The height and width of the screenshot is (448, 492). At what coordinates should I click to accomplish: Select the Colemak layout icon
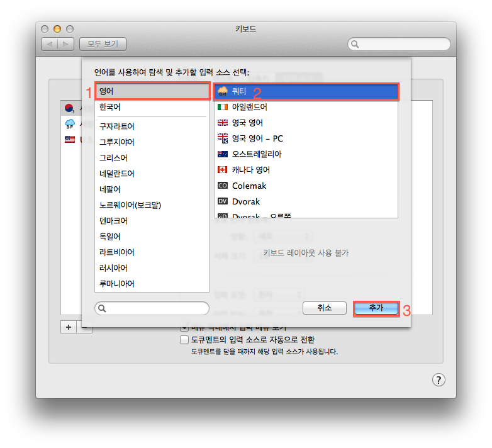point(223,186)
